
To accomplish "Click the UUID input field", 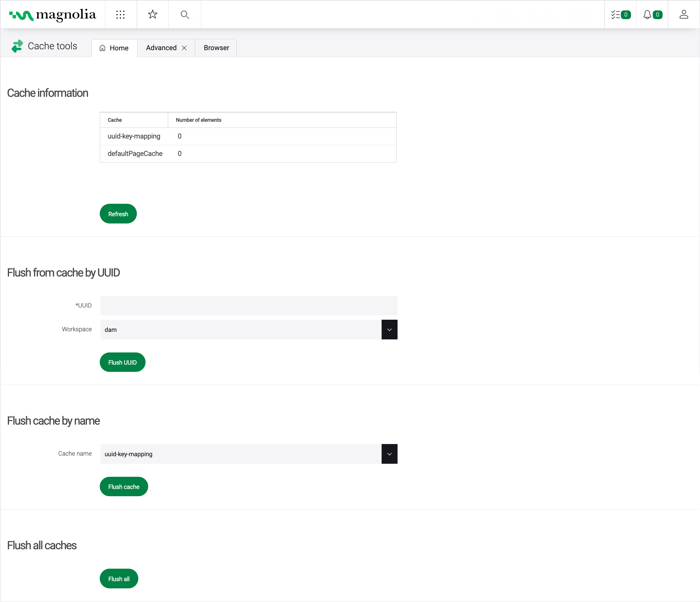I will coord(249,305).
